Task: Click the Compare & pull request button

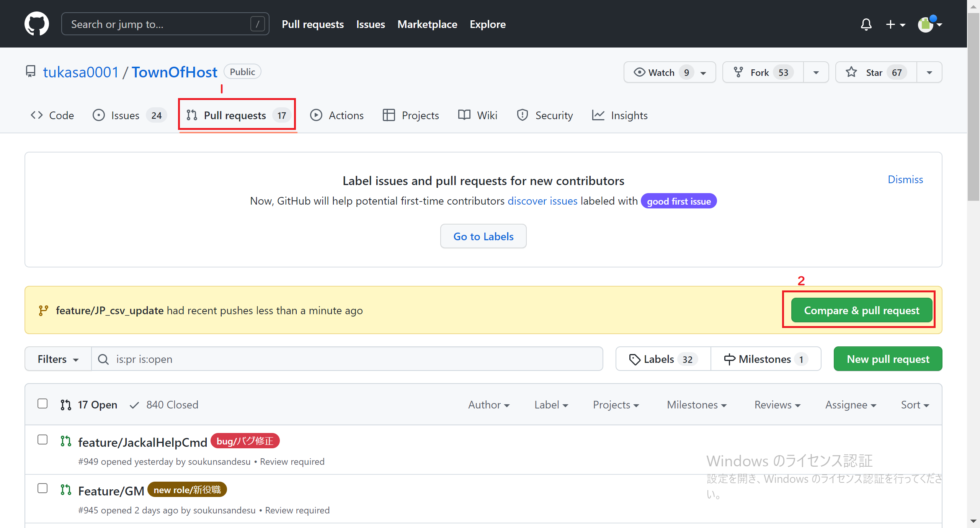Action: pos(861,310)
